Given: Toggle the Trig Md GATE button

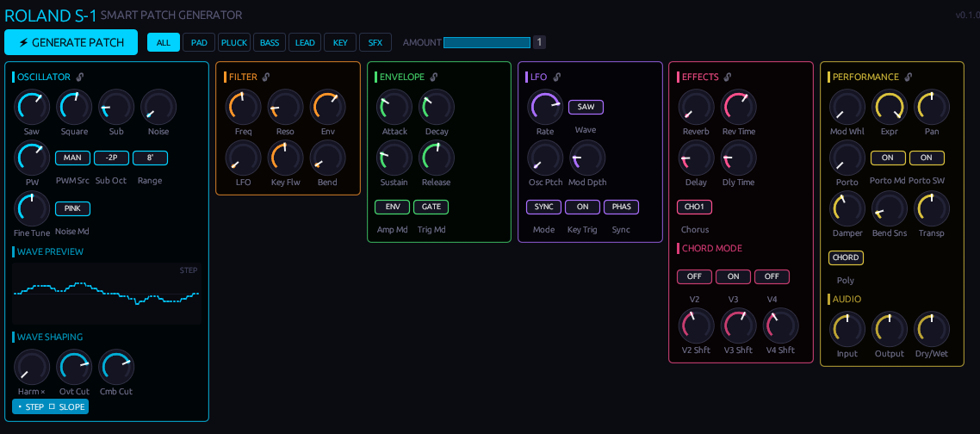Looking at the screenshot, I should pos(431,207).
